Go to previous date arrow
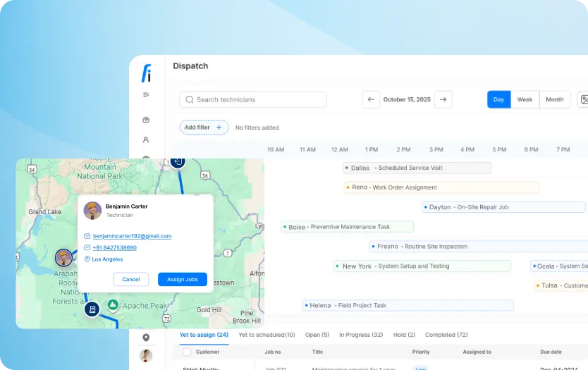588x370 pixels. (x=371, y=99)
